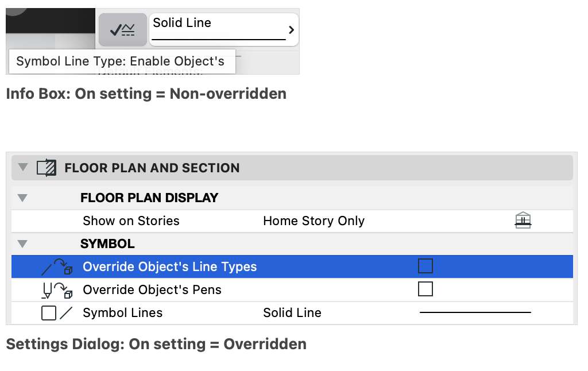Click the Floor Plan and Section hatch icon

pos(47,168)
